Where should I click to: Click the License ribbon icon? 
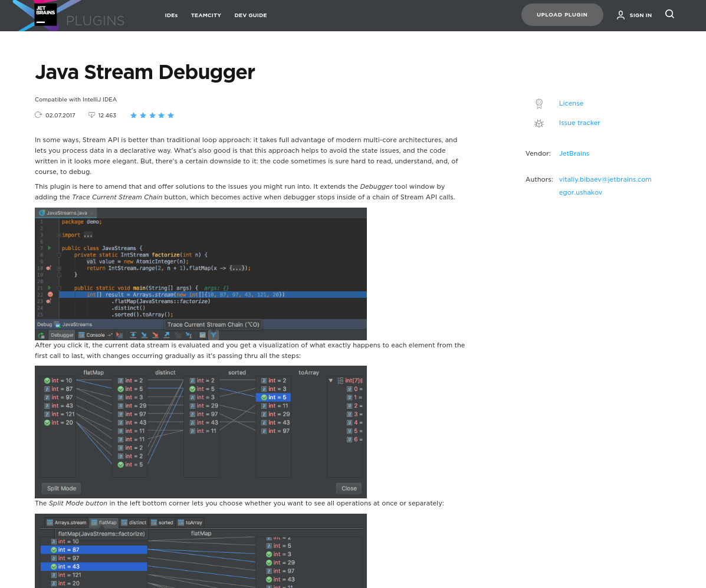coord(539,104)
